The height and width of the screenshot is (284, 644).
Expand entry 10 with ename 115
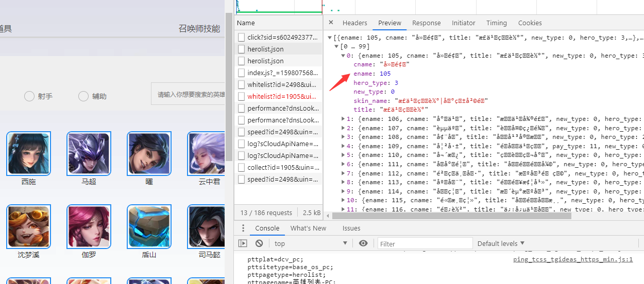point(343,200)
